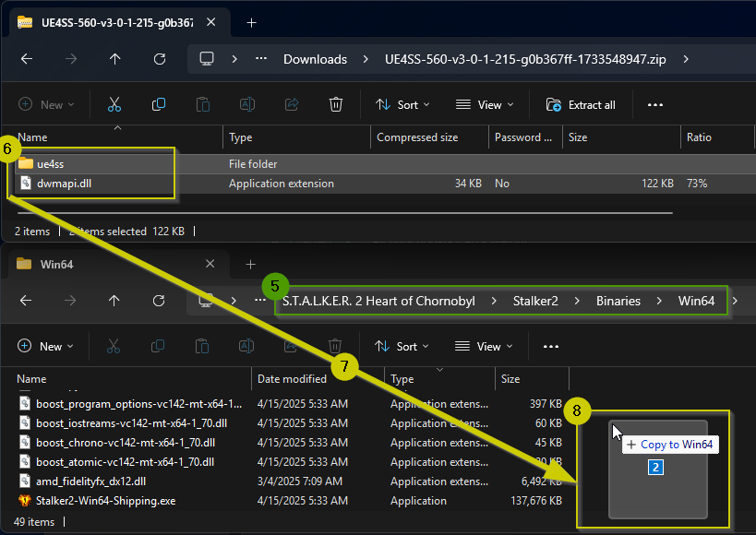Open New dropdown in the Win64 window
Screen dimensions: 756x535
click(45, 346)
